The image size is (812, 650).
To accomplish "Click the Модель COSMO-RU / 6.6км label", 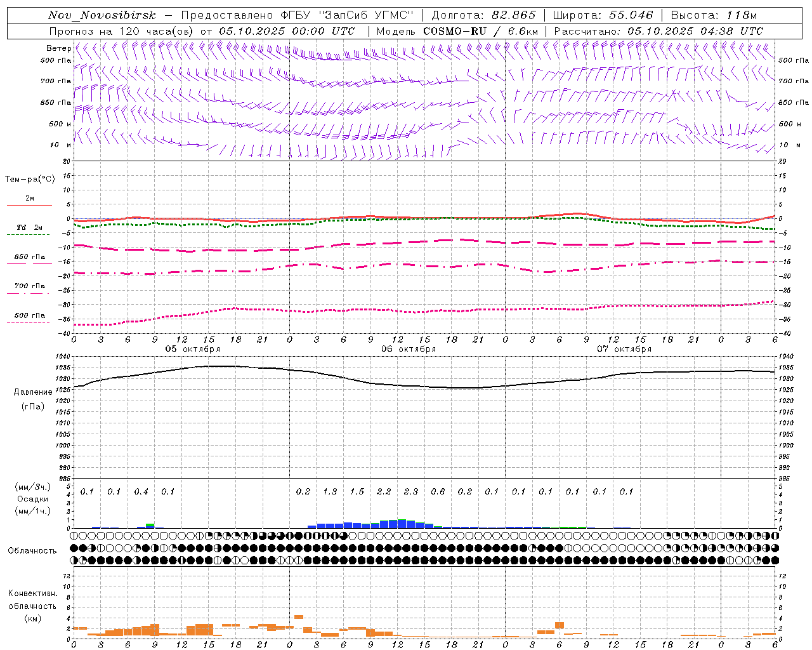I will pos(457,31).
